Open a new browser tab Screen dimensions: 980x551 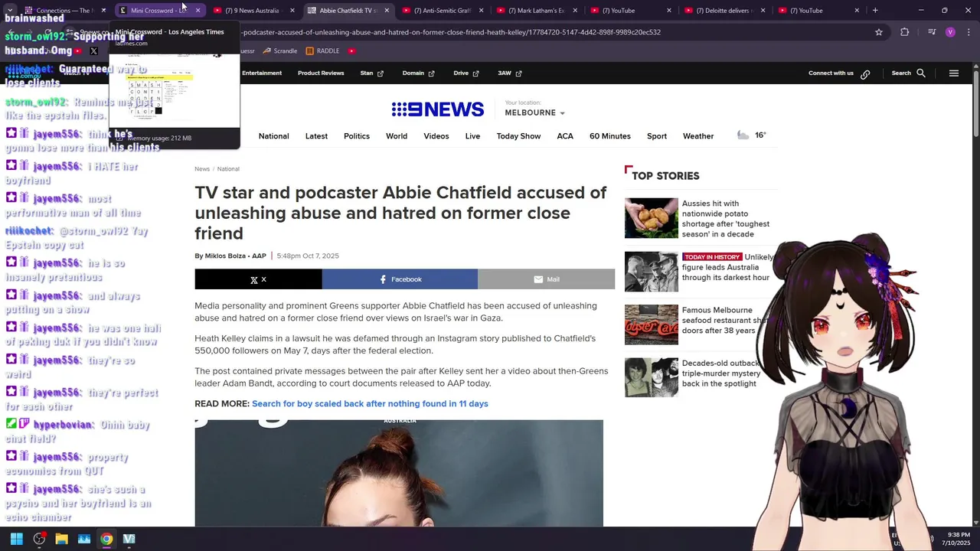point(875,11)
